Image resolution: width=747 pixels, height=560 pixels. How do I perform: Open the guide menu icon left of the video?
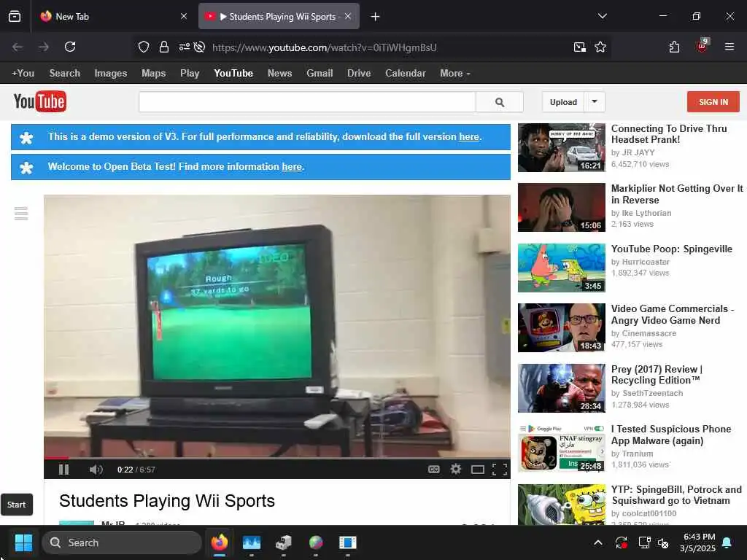click(x=21, y=214)
